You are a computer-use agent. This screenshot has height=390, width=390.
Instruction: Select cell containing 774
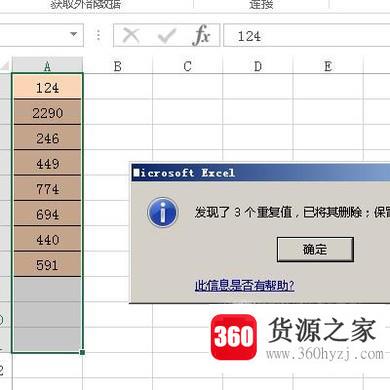47,188
